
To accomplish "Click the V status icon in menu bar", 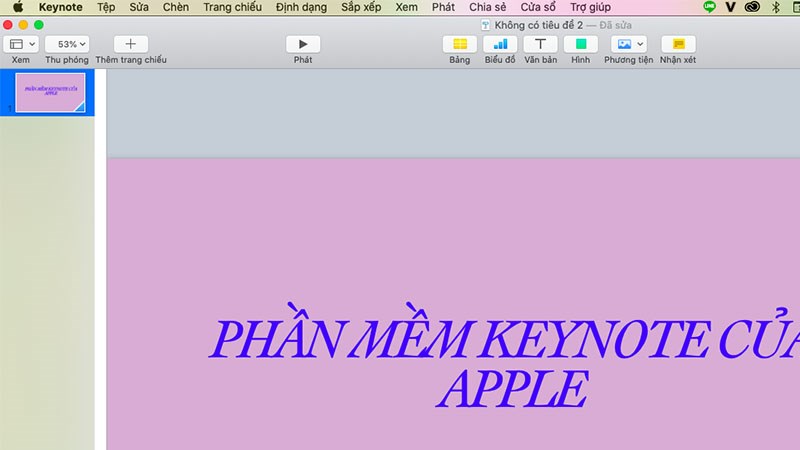I will click(730, 7).
